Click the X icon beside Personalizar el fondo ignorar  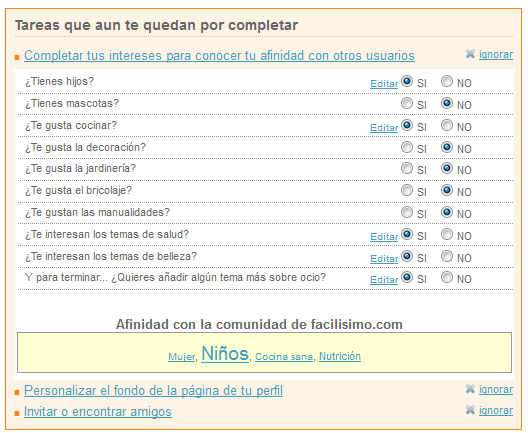point(470,389)
